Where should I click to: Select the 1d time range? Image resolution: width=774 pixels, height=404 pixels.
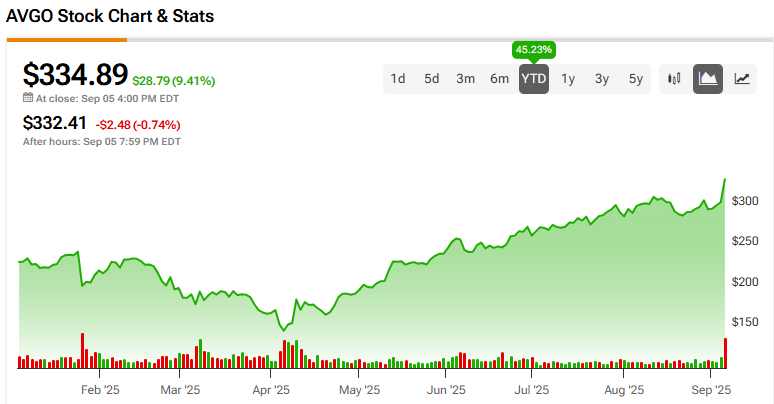coord(398,79)
